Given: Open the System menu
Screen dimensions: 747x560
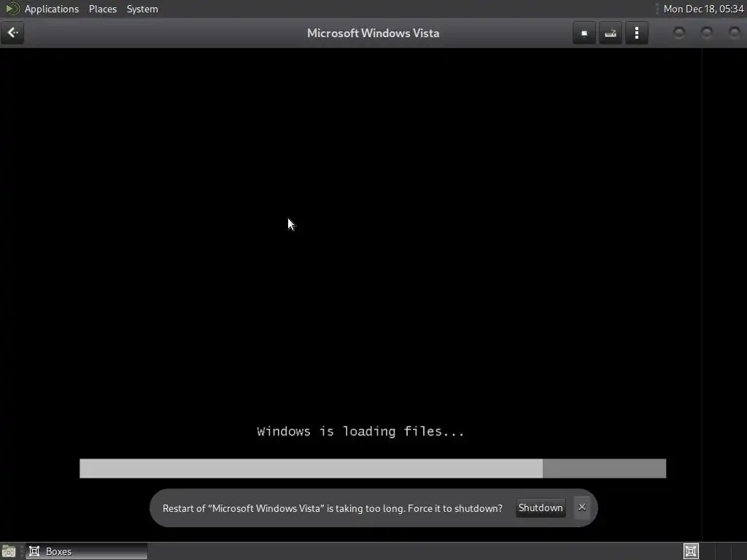Looking at the screenshot, I should coord(142,9).
